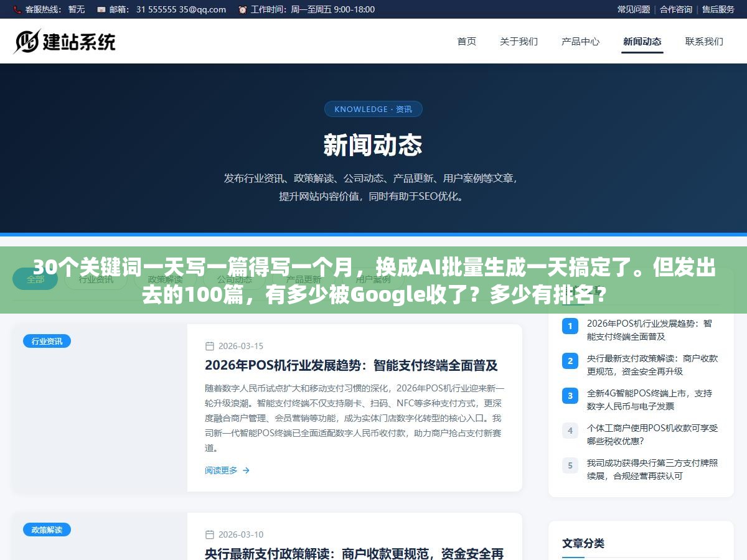Screen dimensions: 747x560
Task: Click the 行业资讯 tag on first article card
Action: [x=47, y=341]
